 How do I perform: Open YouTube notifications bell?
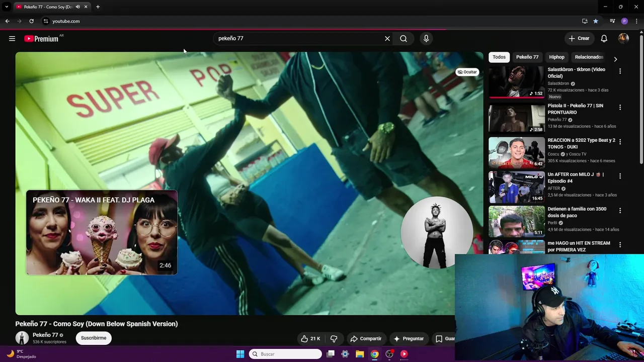(604, 38)
